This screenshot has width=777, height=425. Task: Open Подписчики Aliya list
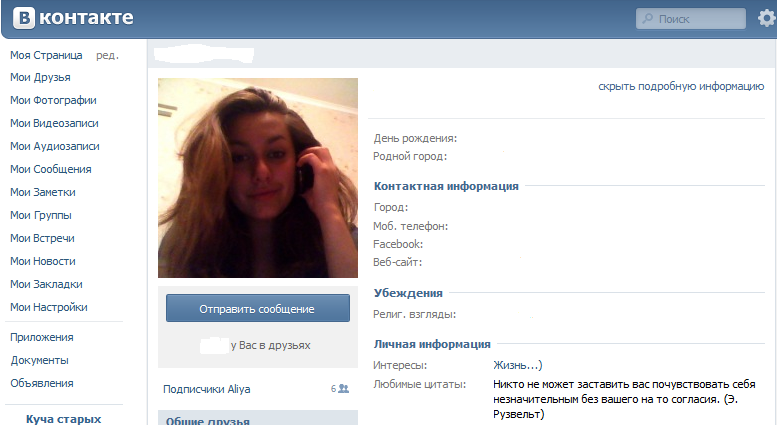coord(207,389)
